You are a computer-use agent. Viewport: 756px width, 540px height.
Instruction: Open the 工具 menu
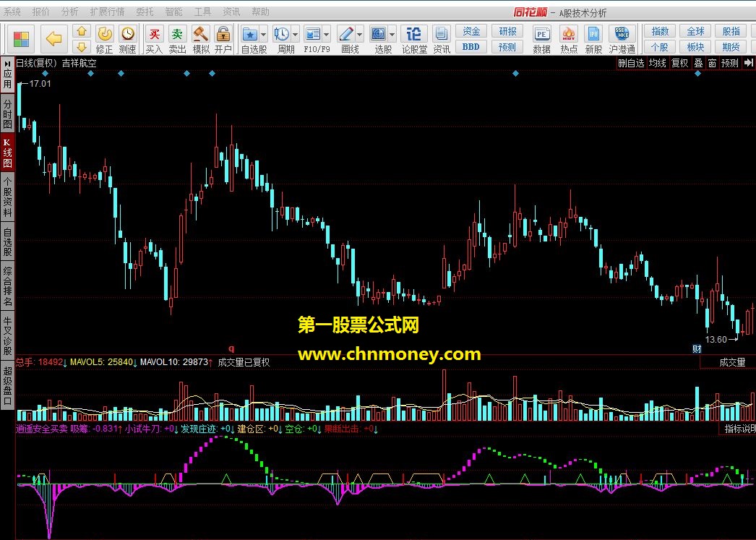pyautogui.click(x=202, y=12)
